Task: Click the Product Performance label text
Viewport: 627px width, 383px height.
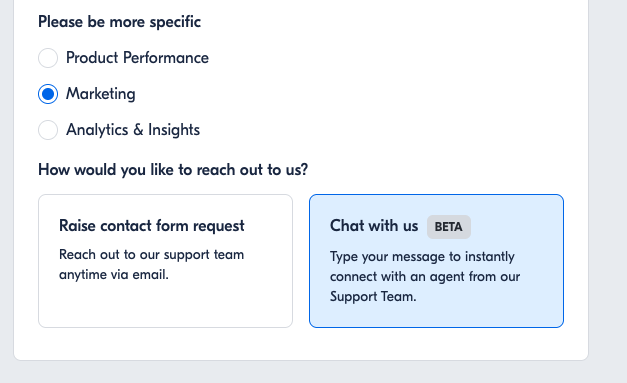Action: click(137, 58)
